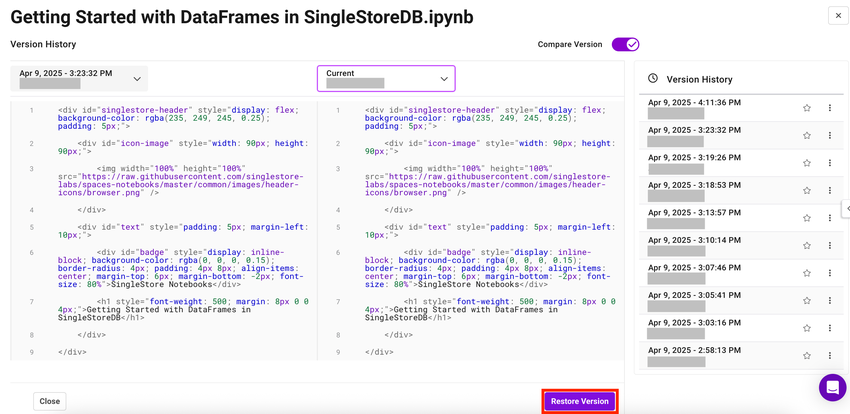Click the clock icon beside Version History

click(653, 79)
